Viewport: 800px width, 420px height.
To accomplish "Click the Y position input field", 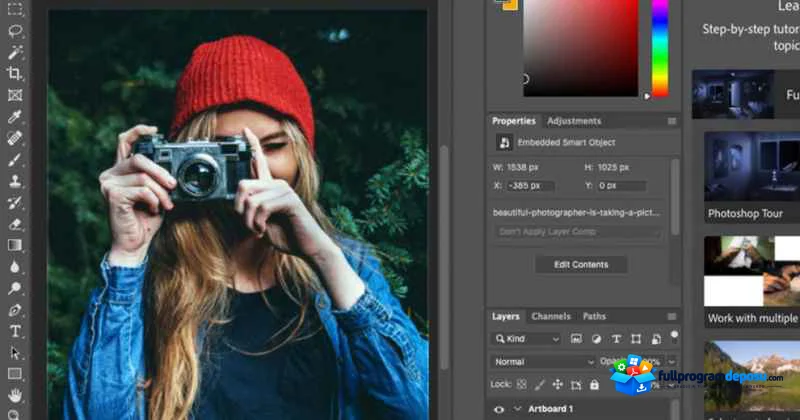I will [x=621, y=186].
